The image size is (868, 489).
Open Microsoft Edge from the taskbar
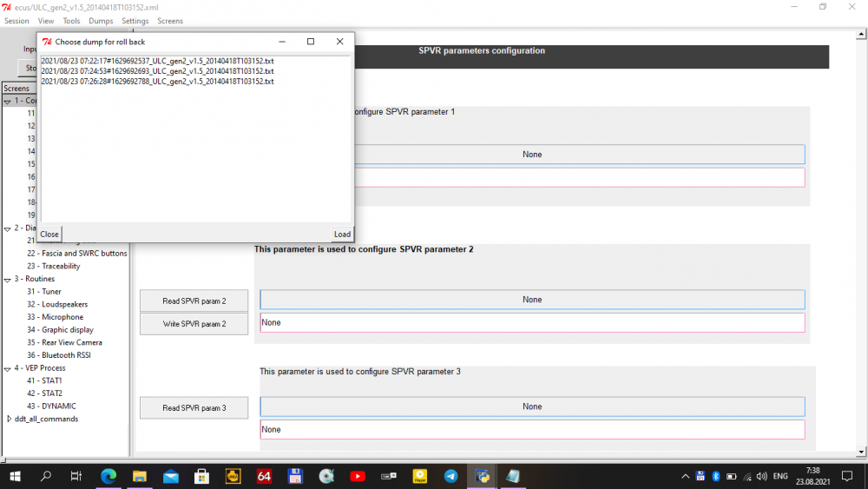(x=108, y=476)
